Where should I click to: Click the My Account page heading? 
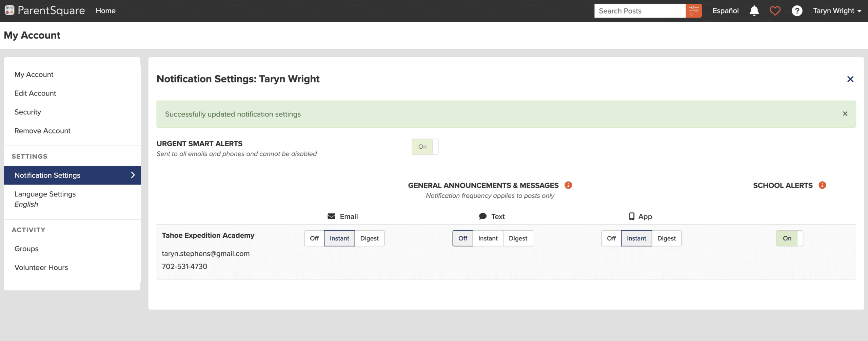tap(32, 35)
